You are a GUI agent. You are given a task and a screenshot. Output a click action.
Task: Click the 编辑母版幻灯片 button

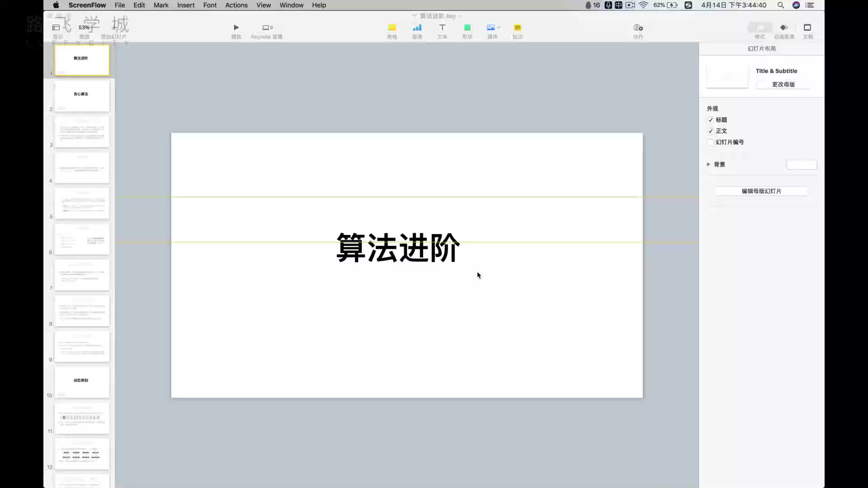coord(761,191)
